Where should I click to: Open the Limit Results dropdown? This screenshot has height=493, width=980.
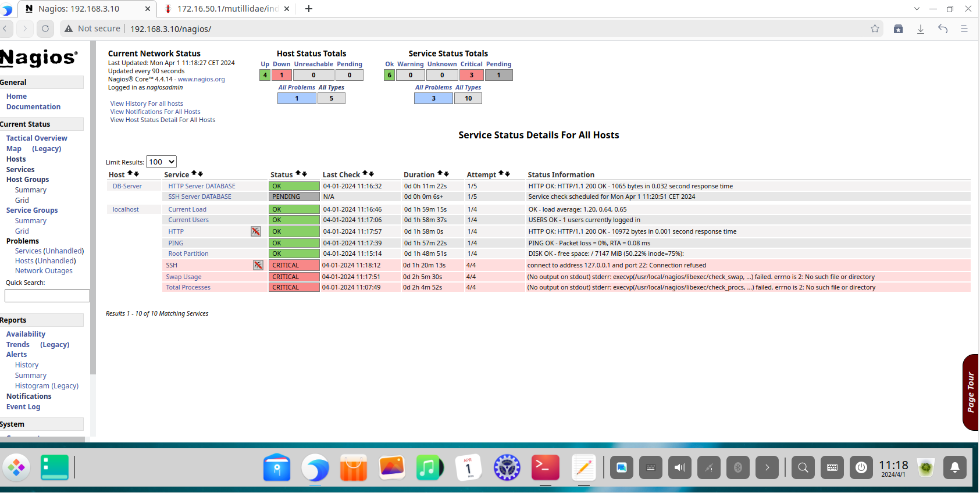162,162
